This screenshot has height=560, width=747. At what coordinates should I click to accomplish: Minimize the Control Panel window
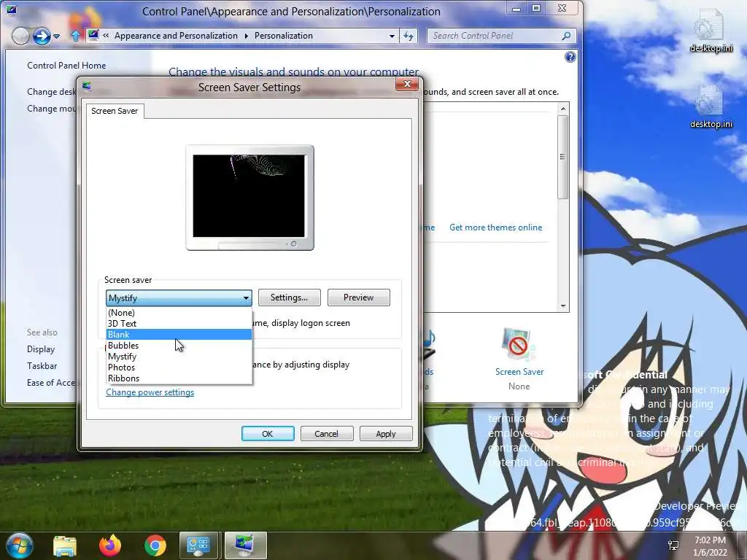pos(516,8)
